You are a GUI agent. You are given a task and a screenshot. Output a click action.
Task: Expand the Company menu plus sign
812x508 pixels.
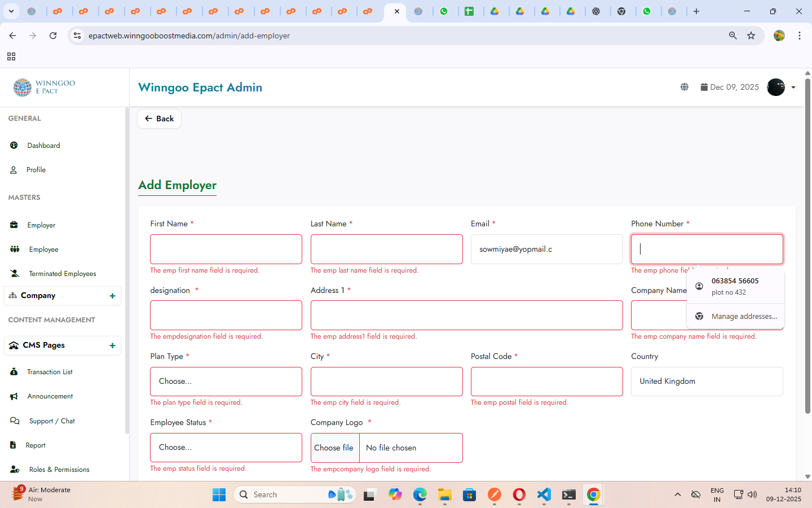112,296
